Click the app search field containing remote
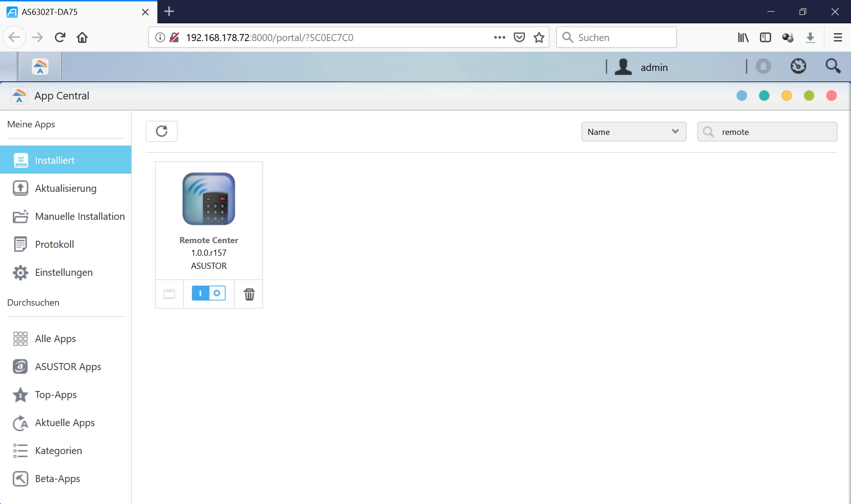851x504 pixels. 767,132
